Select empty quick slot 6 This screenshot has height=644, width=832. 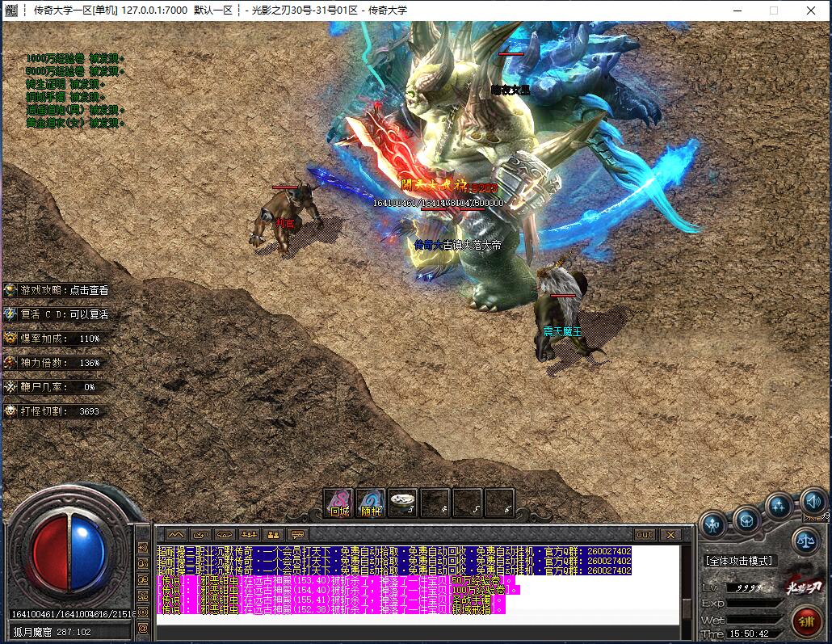coord(499,503)
